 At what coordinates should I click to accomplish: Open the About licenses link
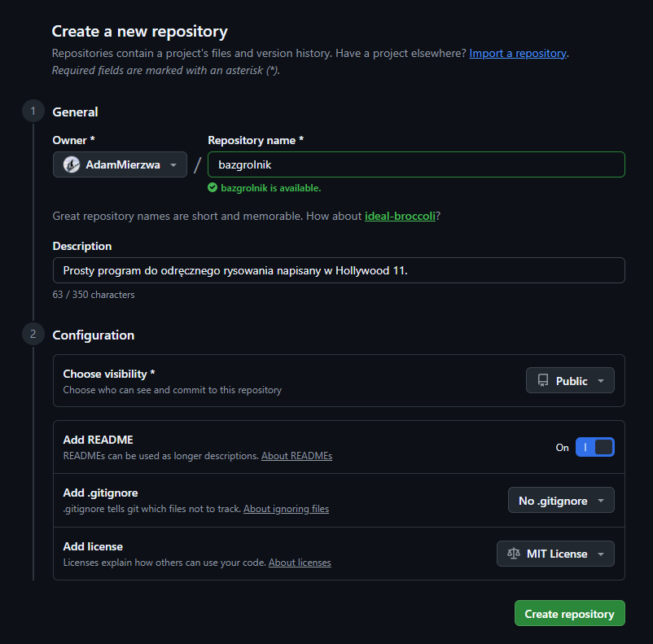[300, 563]
